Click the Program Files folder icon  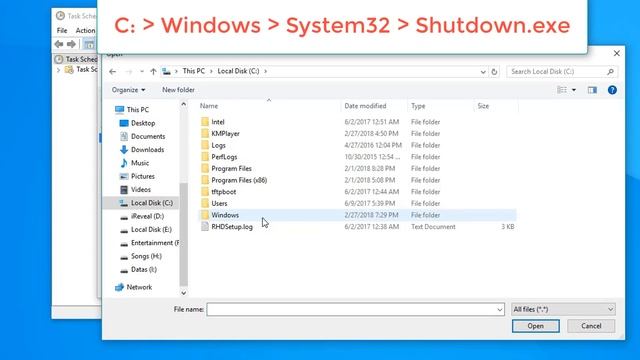205,169
